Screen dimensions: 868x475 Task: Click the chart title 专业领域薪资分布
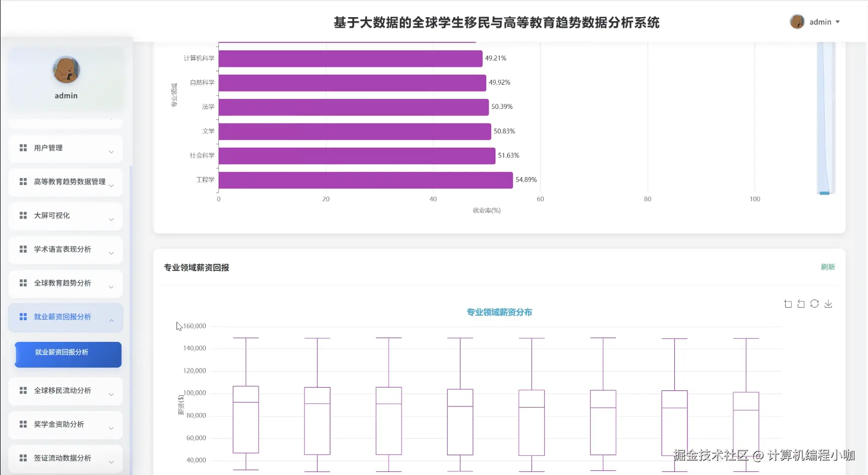pos(499,312)
